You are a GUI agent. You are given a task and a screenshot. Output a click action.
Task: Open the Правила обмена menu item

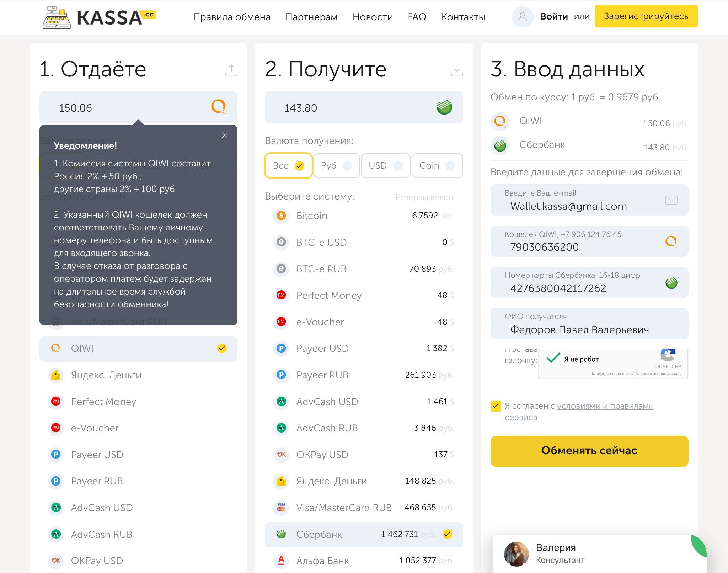pos(232,17)
